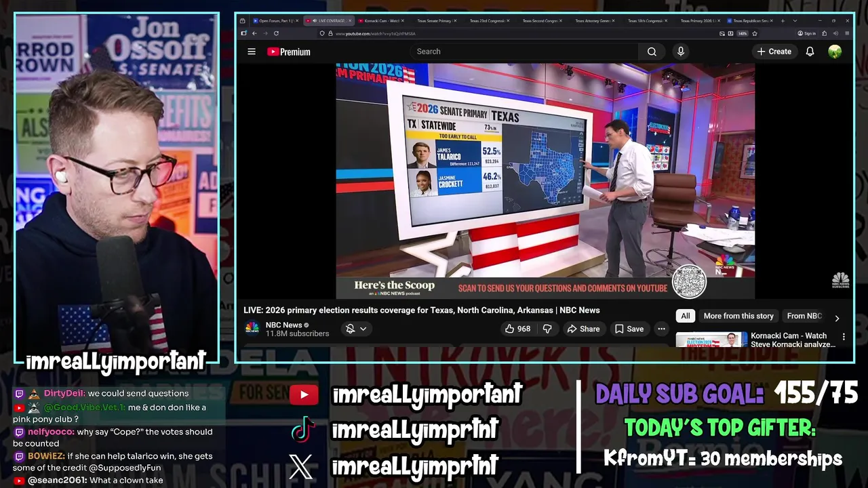The width and height of the screenshot is (868, 488).
Task: Expand the tab list dropdown arrow
Action: pos(795,21)
